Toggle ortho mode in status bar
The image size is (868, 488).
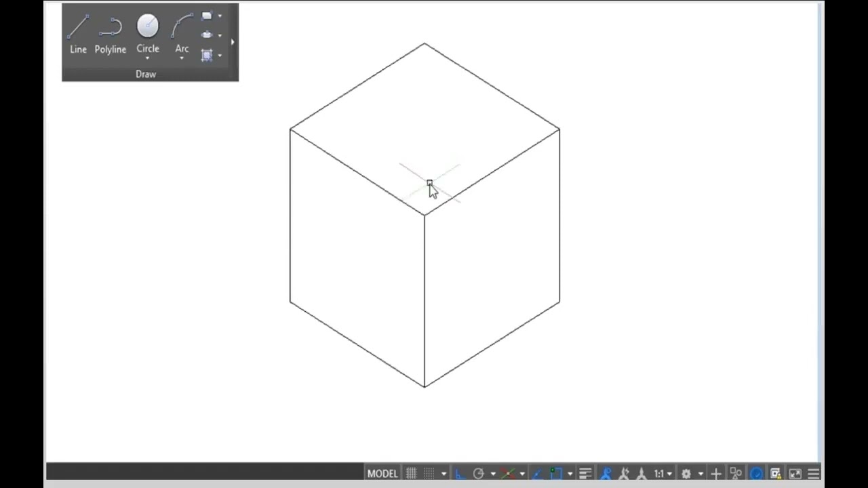coord(460,474)
